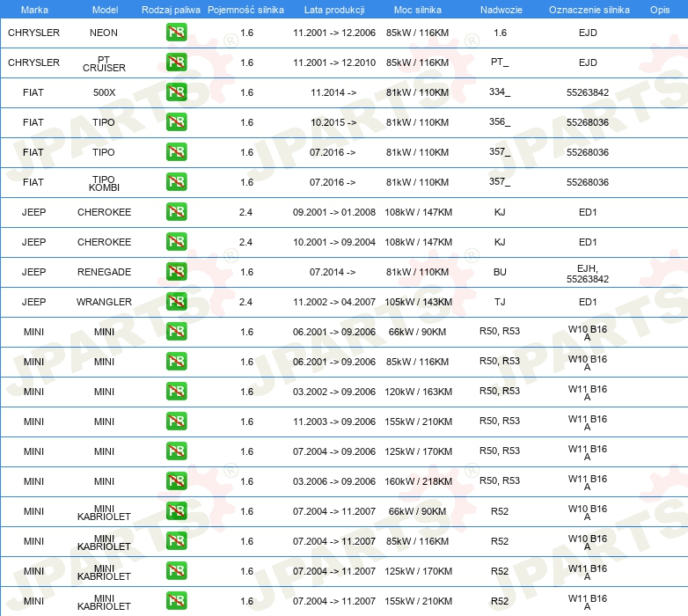Click the Pojemność silnika column header

[x=245, y=10]
